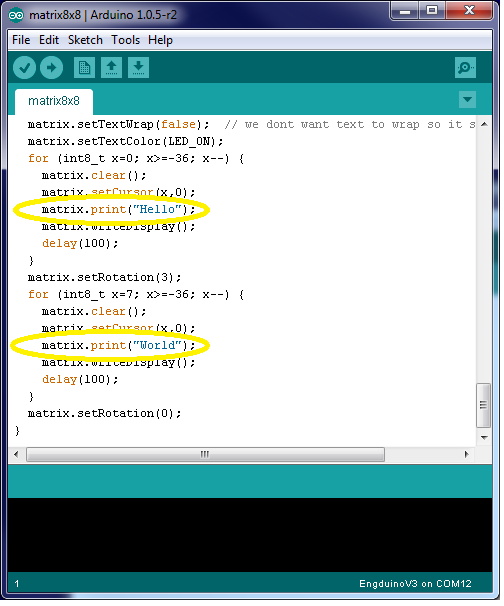Select the matrix8x8 tab
The height and width of the screenshot is (606, 504).
(54, 101)
